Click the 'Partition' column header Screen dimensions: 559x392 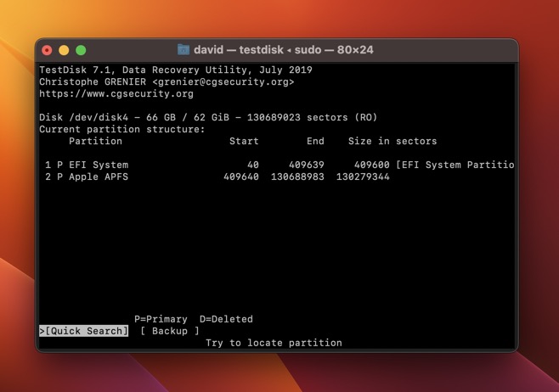pyautogui.click(x=95, y=142)
